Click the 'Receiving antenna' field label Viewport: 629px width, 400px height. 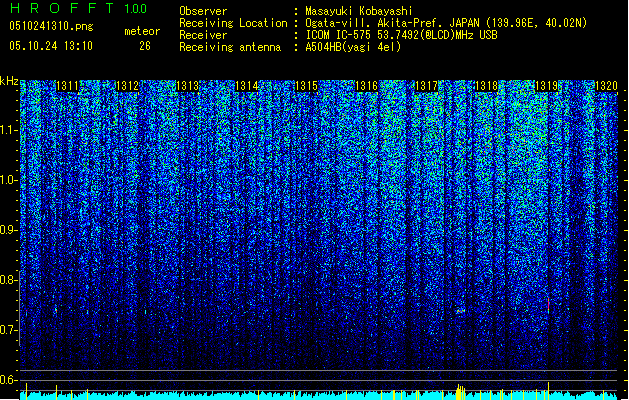(x=230, y=47)
